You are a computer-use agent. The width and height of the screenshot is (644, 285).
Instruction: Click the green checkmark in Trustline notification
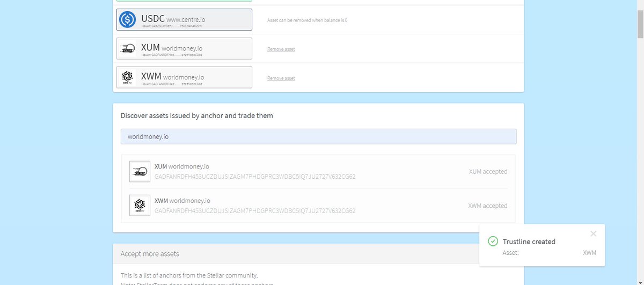(x=493, y=241)
